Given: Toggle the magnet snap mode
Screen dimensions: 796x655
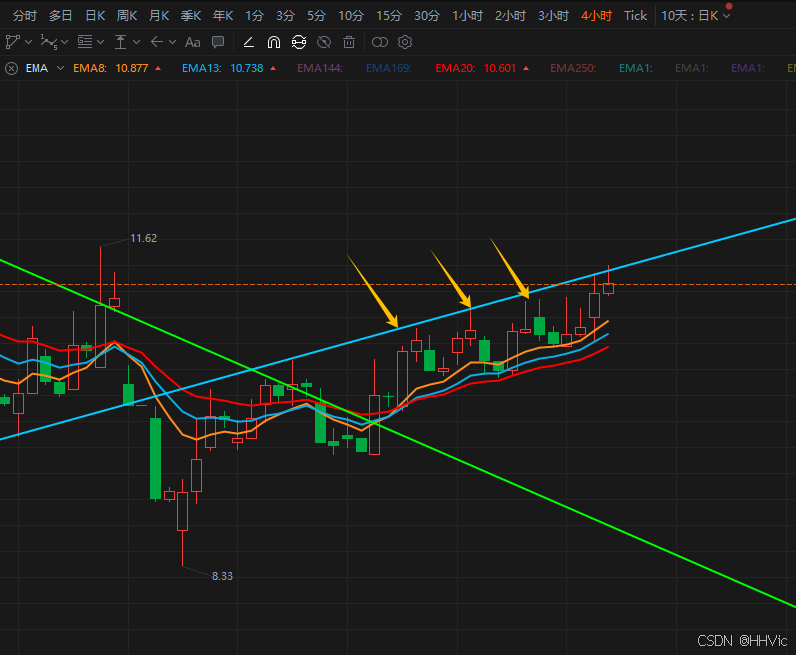Looking at the screenshot, I should [x=274, y=42].
